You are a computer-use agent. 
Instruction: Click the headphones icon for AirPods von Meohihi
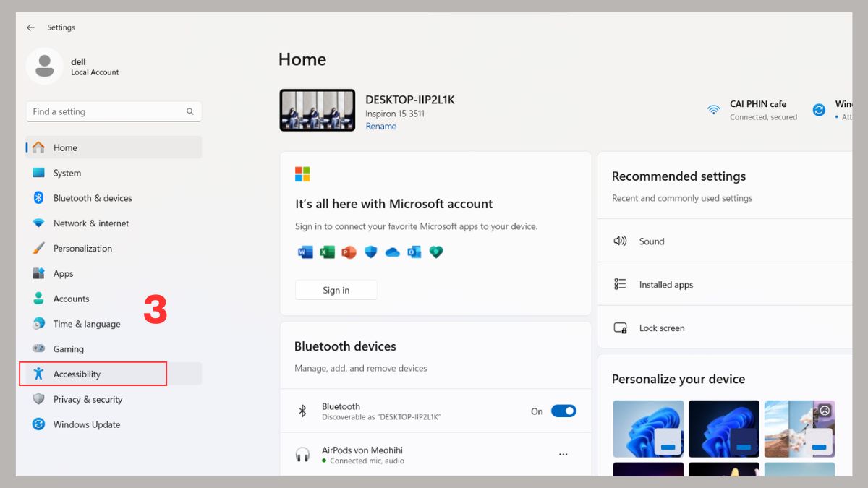[x=302, y=455]
